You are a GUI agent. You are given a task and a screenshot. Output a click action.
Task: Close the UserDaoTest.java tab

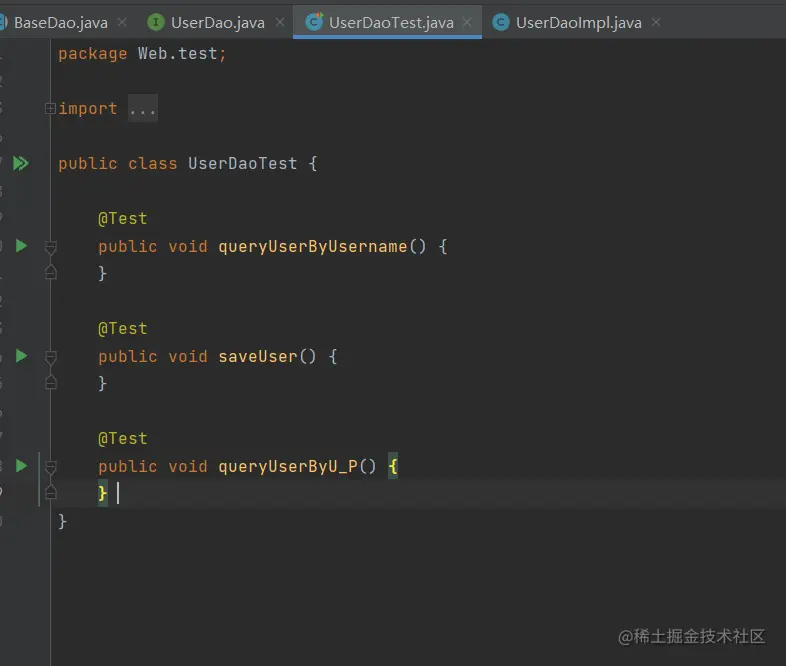(467, 22)
